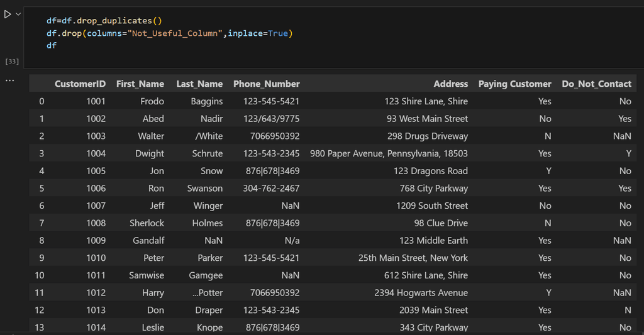The height and width of the screenshot is (335, 644).
Task: Select the last name Baggins cell
Action: [206, 101]
